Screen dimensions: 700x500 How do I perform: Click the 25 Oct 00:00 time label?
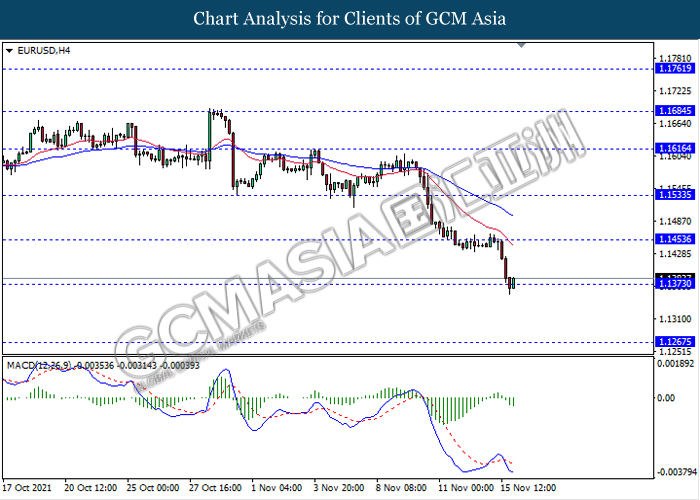pos(153,488)
